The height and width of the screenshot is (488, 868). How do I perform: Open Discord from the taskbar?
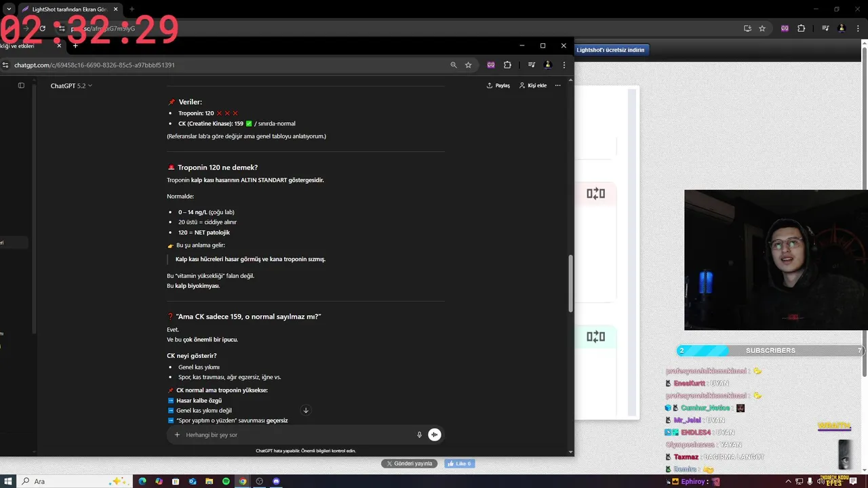click(276, 481)
